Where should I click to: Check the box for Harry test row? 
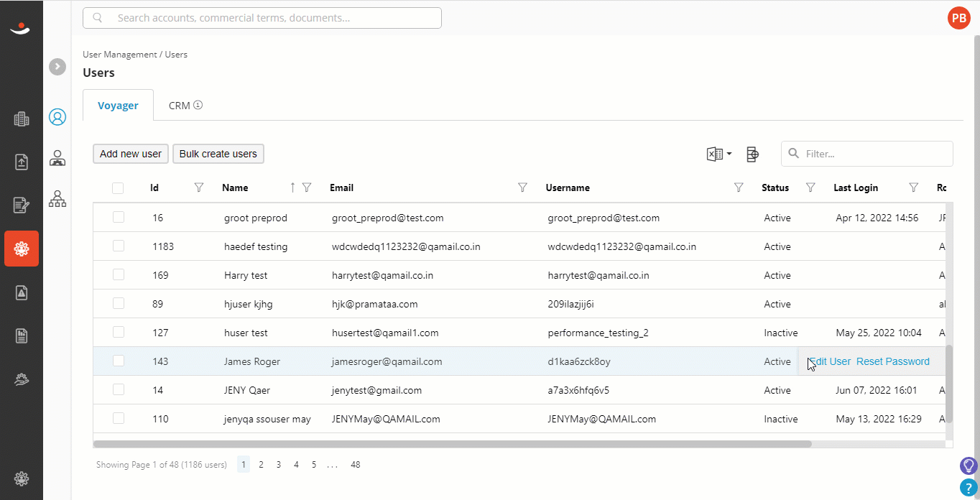[x=119, y=274]
